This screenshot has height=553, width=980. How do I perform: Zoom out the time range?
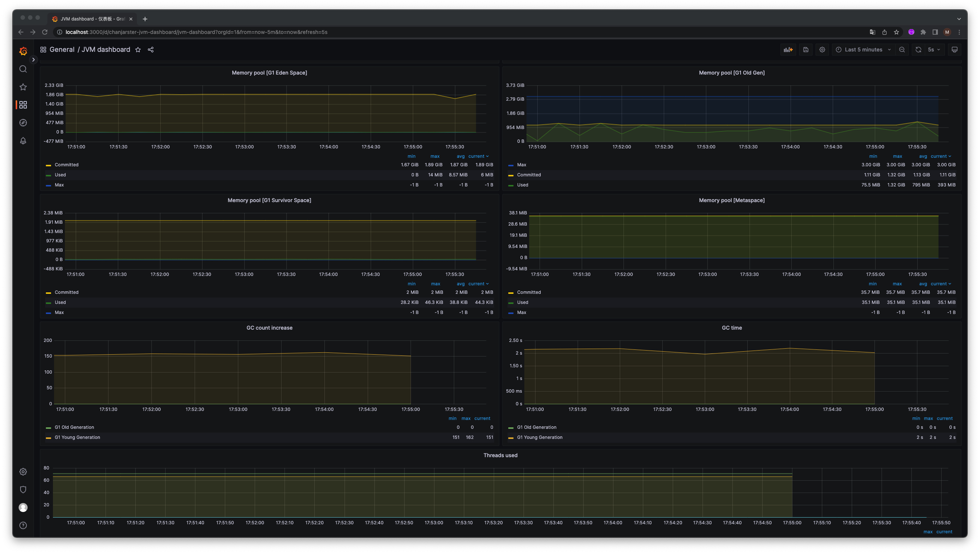click(x=902, y=50)
